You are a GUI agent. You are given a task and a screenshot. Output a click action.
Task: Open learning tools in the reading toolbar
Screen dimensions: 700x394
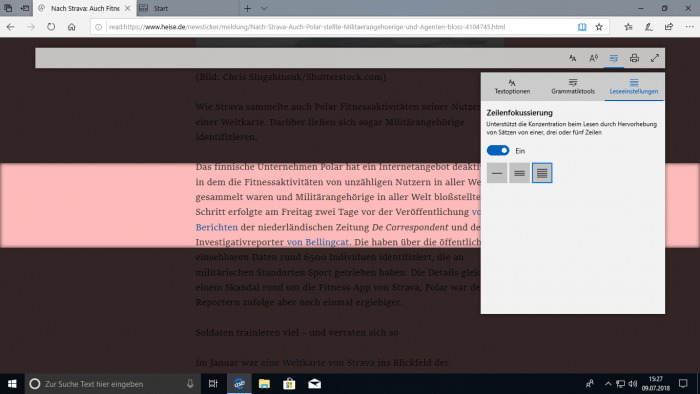[614, 58]
